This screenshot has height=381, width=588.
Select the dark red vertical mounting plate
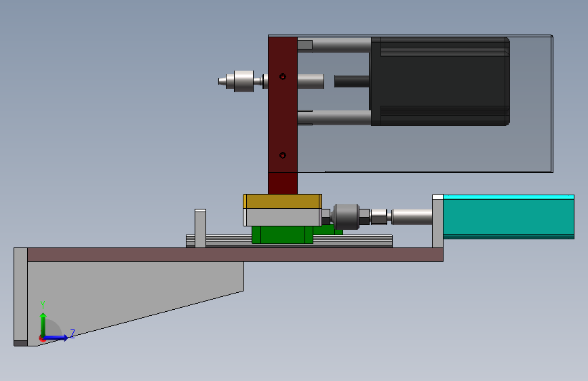283,115
